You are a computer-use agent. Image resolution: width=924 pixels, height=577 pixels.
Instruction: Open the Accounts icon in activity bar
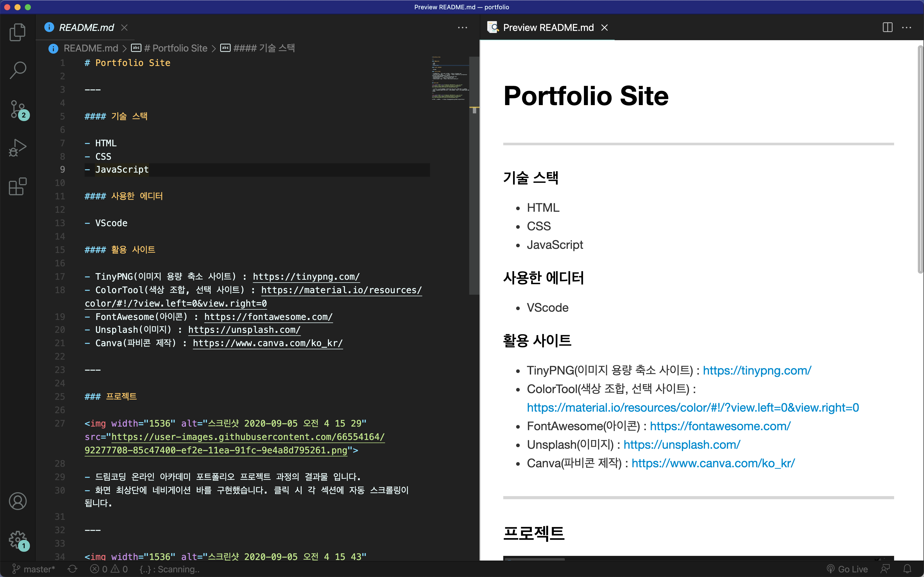[18, 501]
